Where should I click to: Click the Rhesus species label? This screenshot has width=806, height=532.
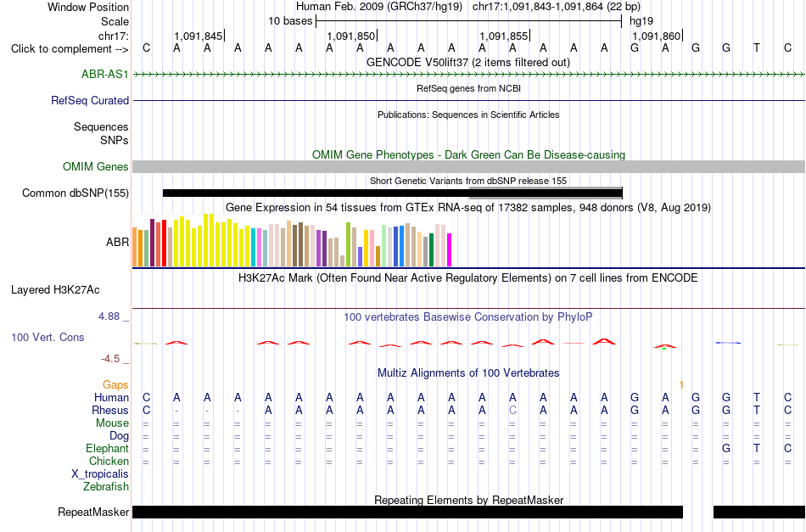pyautogui.click(x=110, y=410)
